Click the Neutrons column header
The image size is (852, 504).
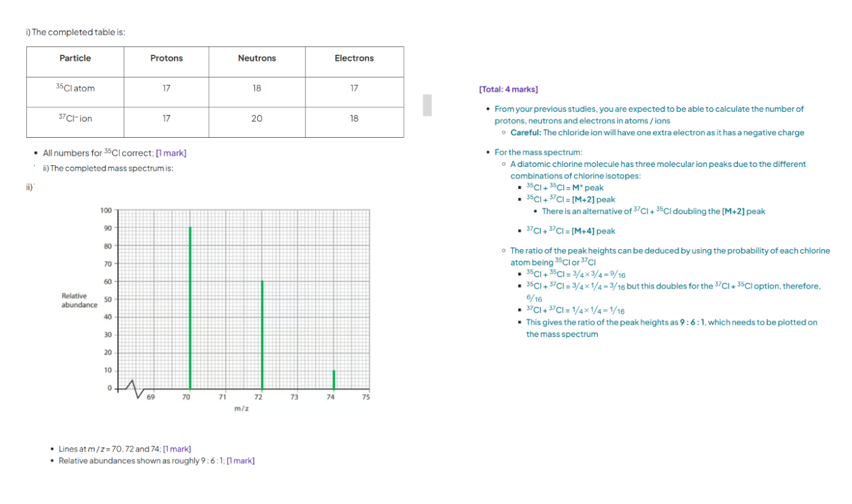(x=257, y=59)
